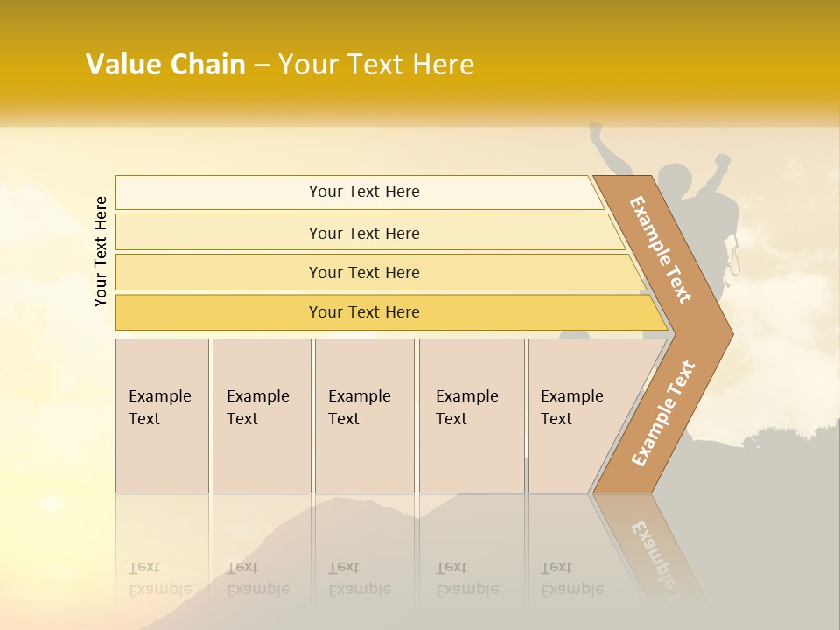Select the second 'Your Text Here' bar
The width and height of the screenshot is (840, 630).
click(369, 233)
